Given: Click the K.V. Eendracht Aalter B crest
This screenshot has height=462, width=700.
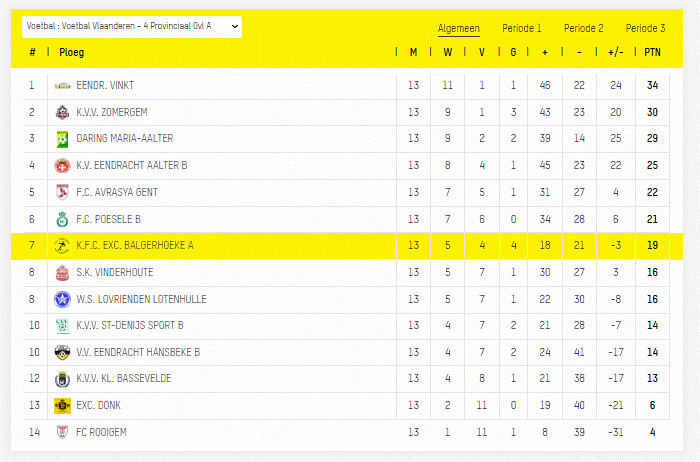Looking at the screenshot, I should click(x=62, y=166).
